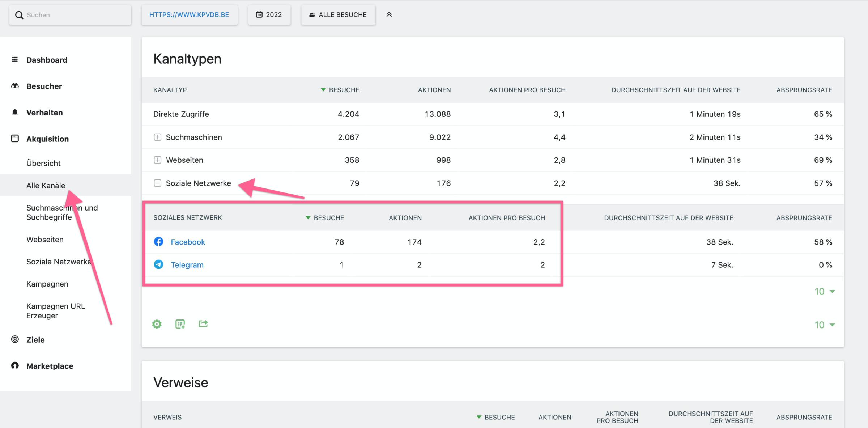The width and height of the screenshot is (868, 428).
Task: Open the Alle Besuche segment selector
Action: point(338,15)
